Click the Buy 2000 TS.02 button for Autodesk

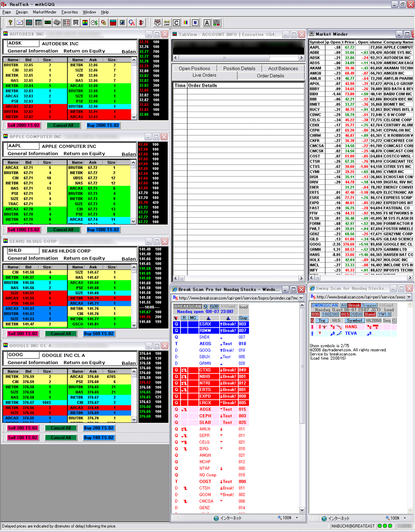[103, 125]
